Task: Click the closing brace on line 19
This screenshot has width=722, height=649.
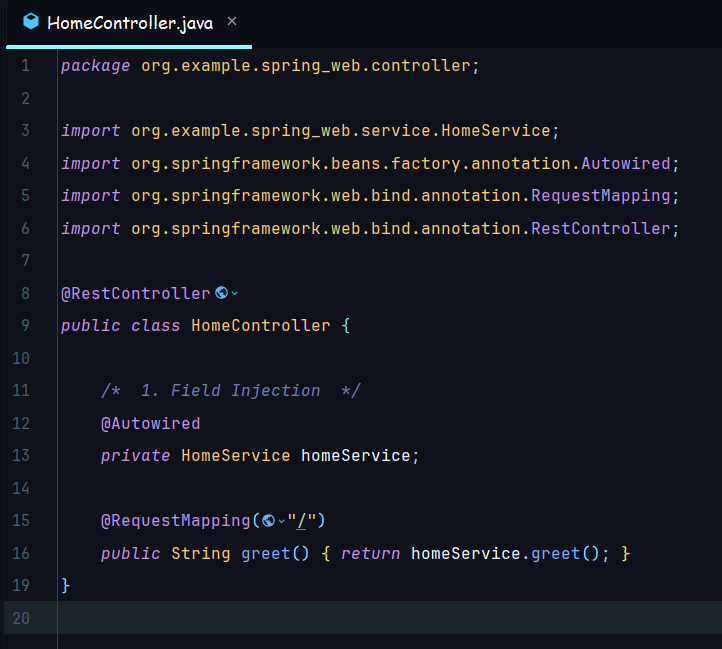Action: (65, 585)
